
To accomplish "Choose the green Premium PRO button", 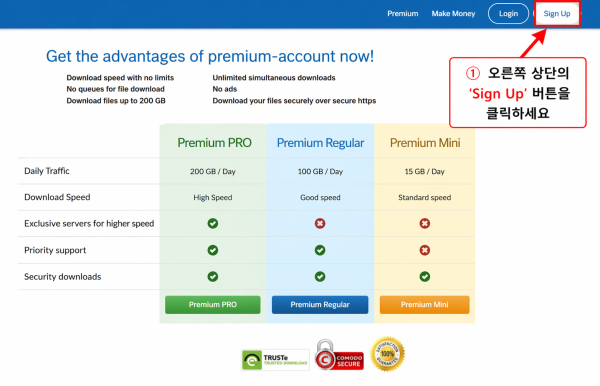I will pyautogui.click(x=213, y=305).
